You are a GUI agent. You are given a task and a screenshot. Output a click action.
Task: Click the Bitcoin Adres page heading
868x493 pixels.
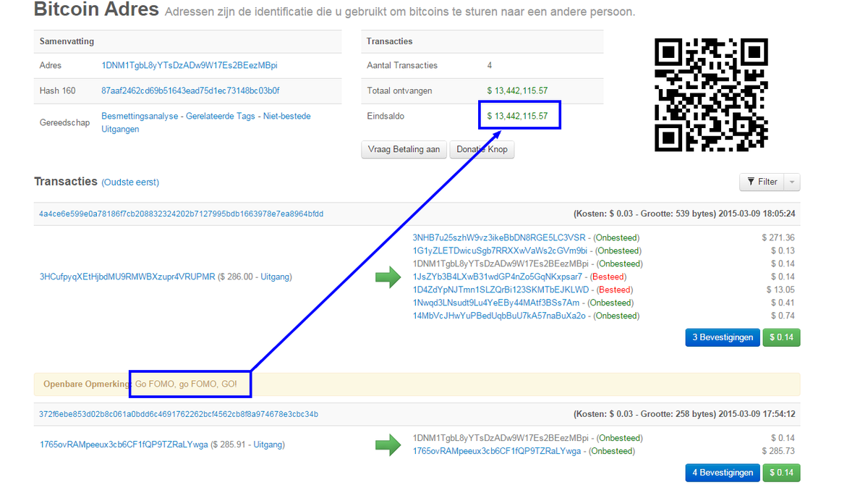96,9
